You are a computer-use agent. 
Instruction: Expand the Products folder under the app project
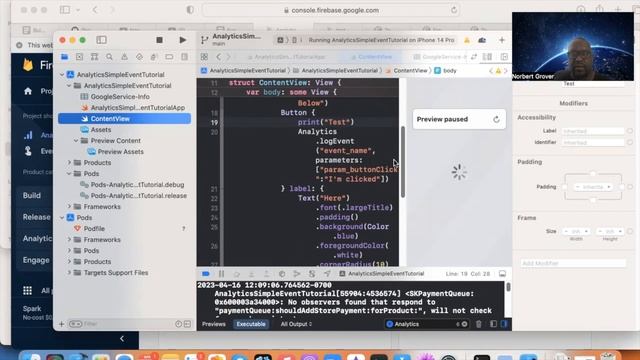click(69, 163)
